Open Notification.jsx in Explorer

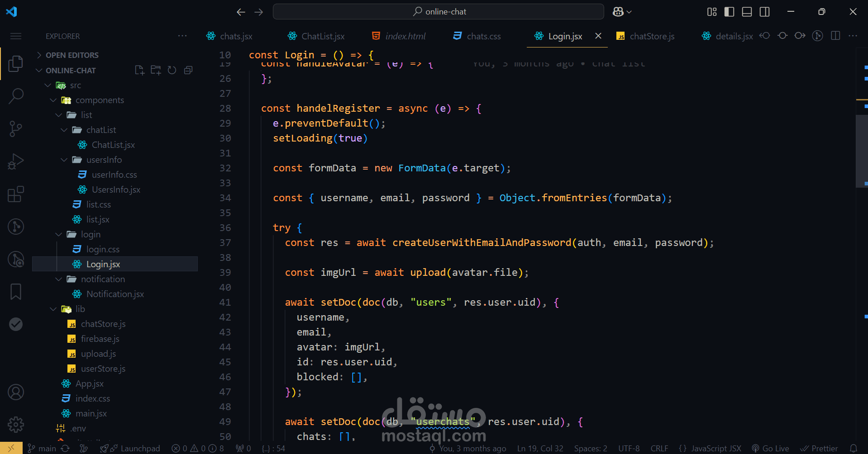(x=115, y=294)
